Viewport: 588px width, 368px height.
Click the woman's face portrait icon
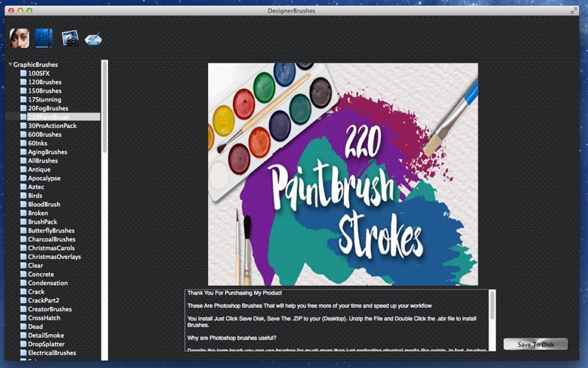(19, 38)
